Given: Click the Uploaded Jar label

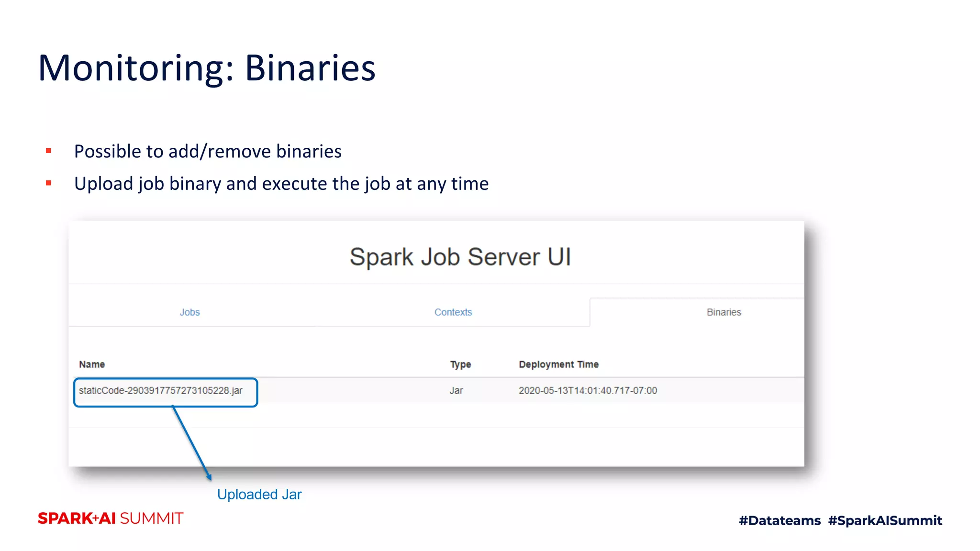Looking at the screenshot, I should point(259,494).
